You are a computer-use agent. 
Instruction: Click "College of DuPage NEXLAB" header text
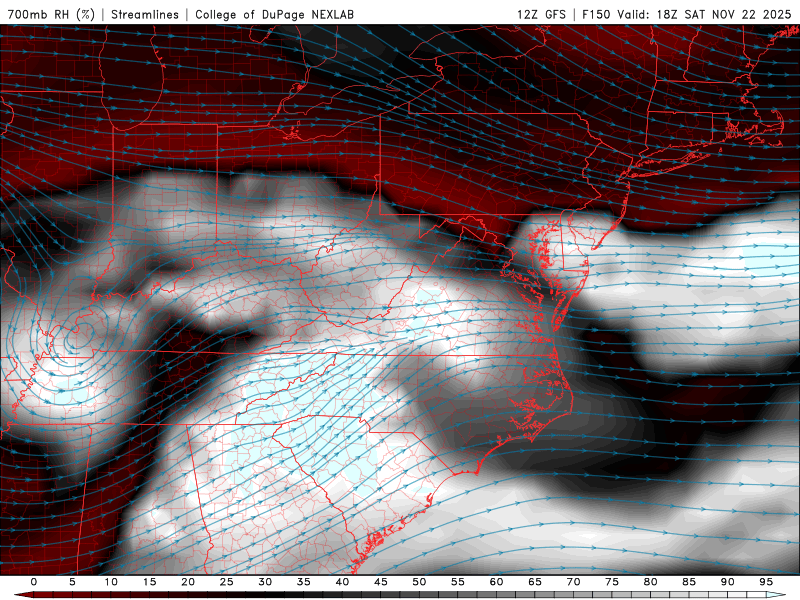274,14
